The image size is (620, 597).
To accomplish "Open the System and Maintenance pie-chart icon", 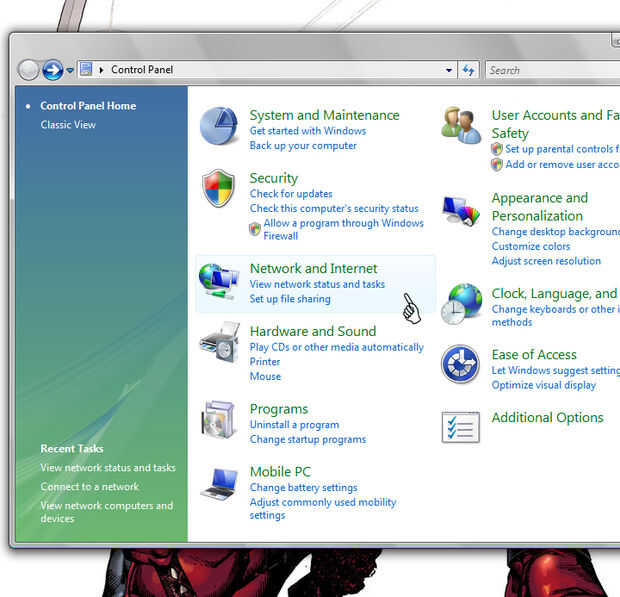I will coord(219,126).
